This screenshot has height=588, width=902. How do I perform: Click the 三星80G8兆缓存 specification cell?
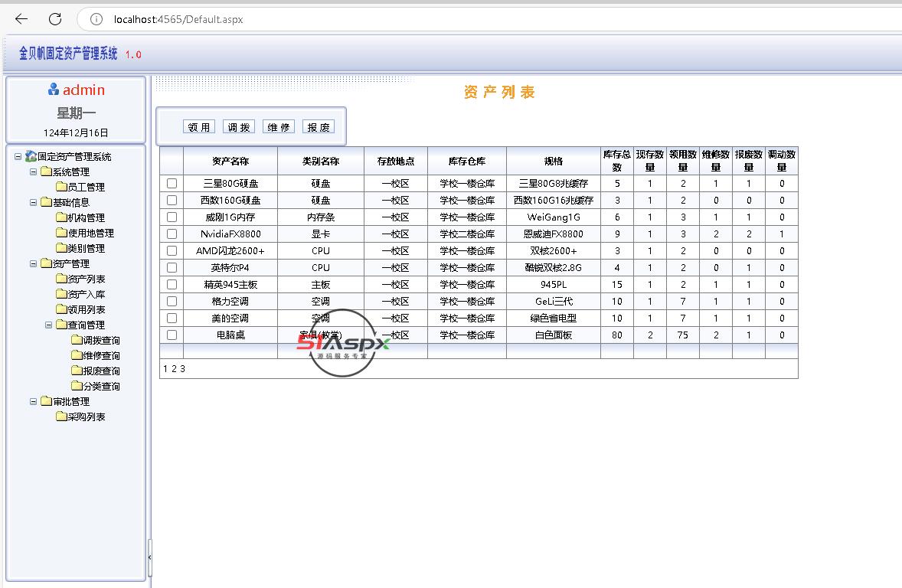554,184
